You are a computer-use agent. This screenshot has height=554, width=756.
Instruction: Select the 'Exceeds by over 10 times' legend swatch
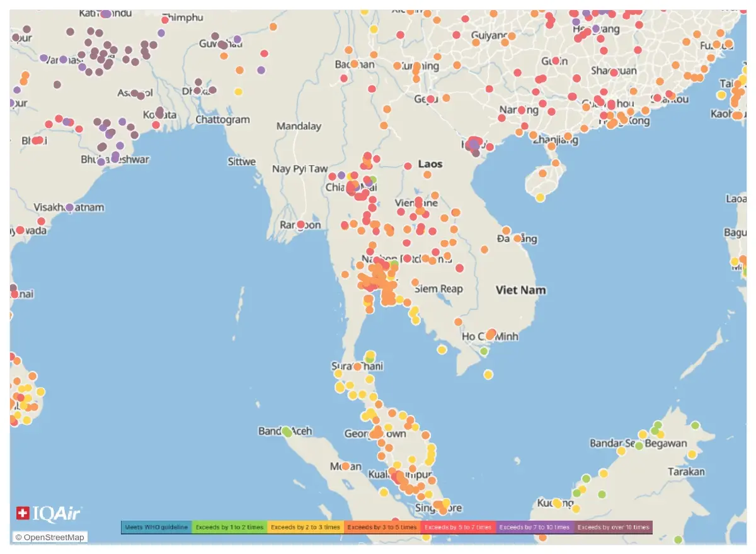click(x=612, y=528)
